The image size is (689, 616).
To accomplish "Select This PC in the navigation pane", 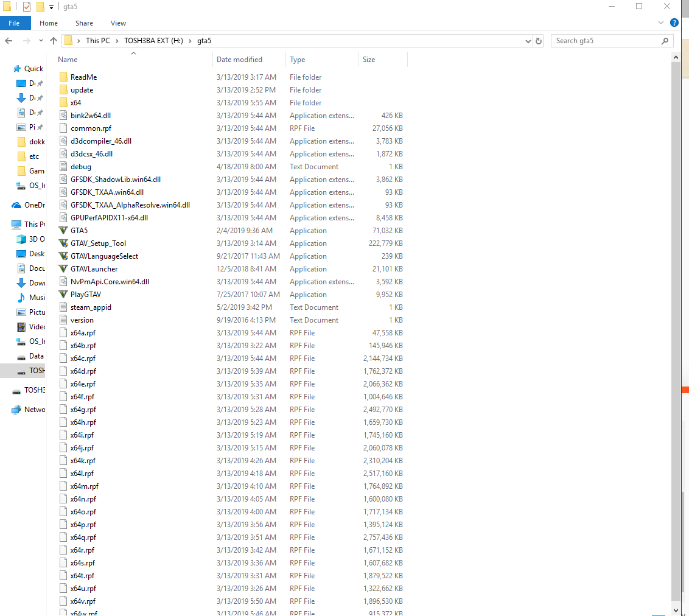I will [x=29, y=225].
